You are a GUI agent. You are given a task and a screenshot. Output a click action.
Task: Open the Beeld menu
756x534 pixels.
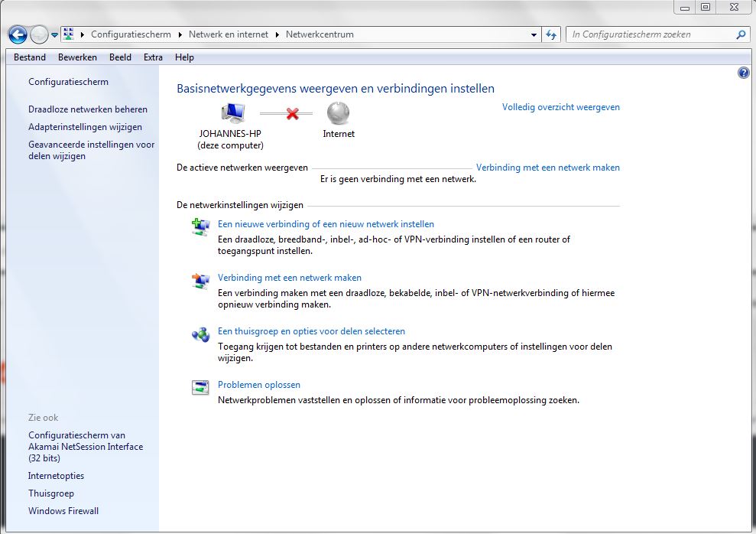click(121, 57)
